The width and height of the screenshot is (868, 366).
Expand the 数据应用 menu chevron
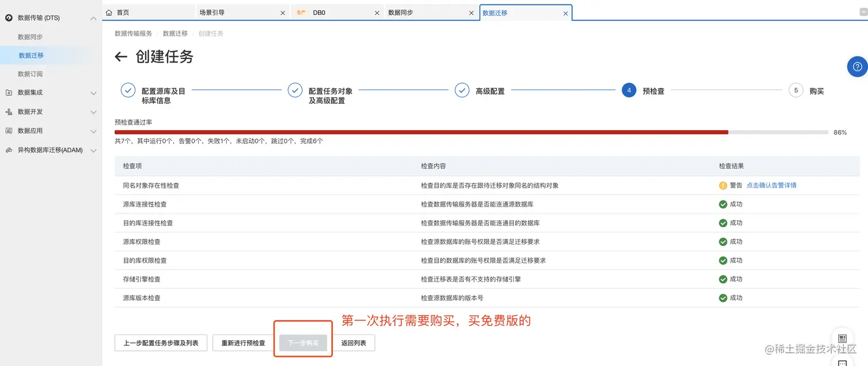pos(94,131)
